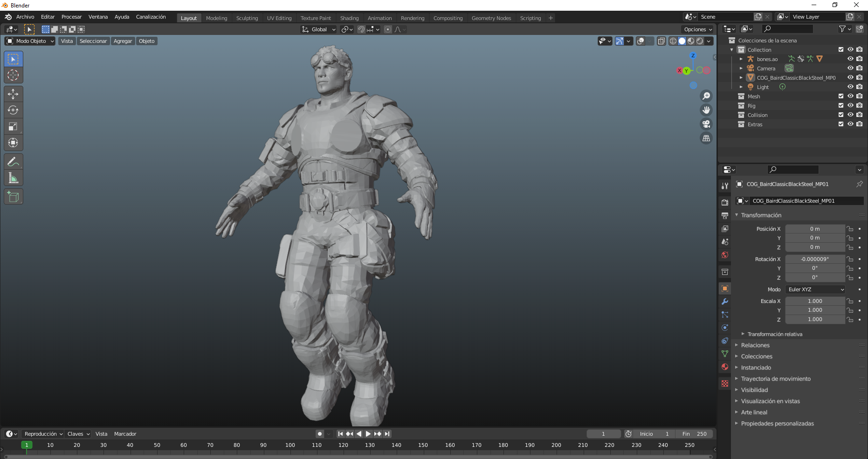Expand the Relaciones panel
Viewport: 868px width, 459px height.
pyautogui.click(x=755, y=345)
